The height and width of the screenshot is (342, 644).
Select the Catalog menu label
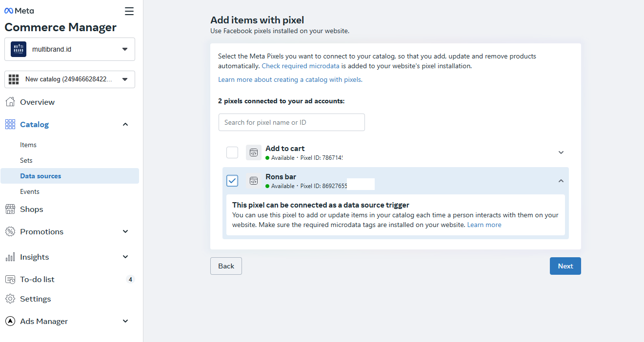(34, 125)
